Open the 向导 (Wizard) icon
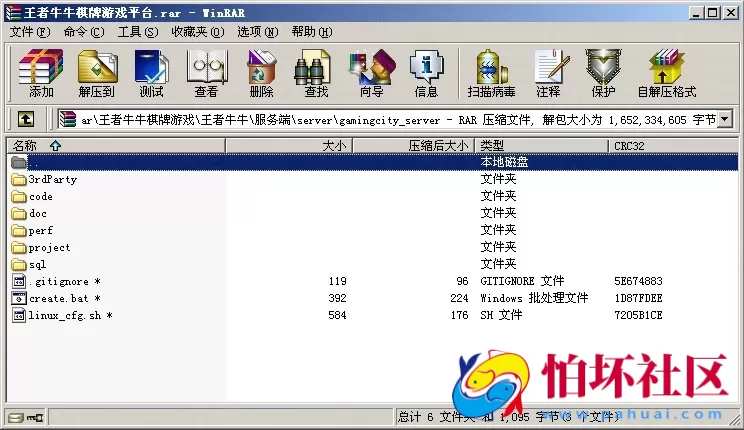This screenshot has width=744, height=430. [x=372, y=67]
